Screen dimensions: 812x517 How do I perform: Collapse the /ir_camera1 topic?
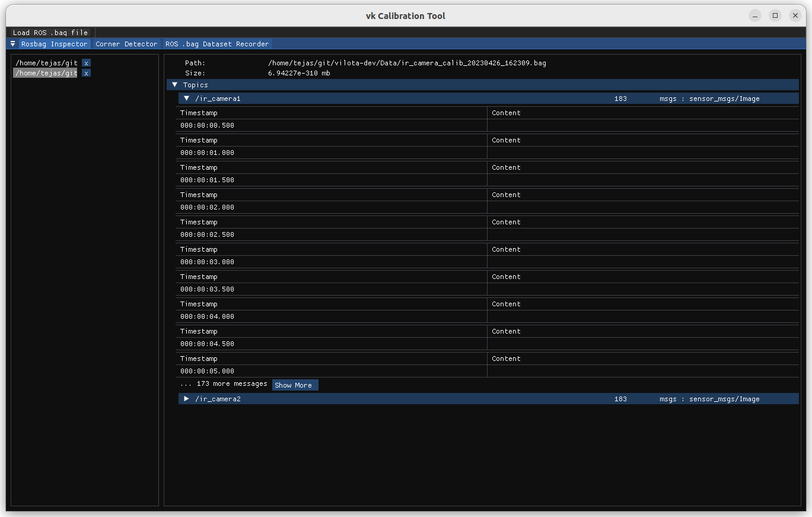186,99
